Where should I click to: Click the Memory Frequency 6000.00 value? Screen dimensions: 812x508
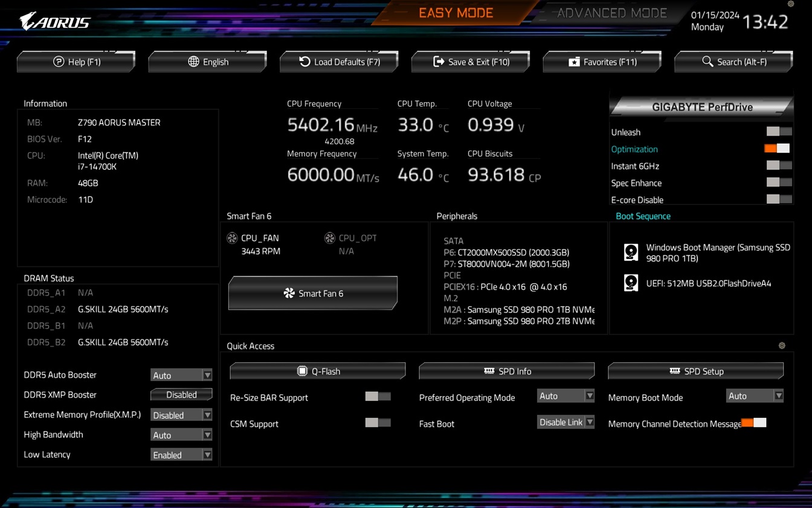(321, 175)
